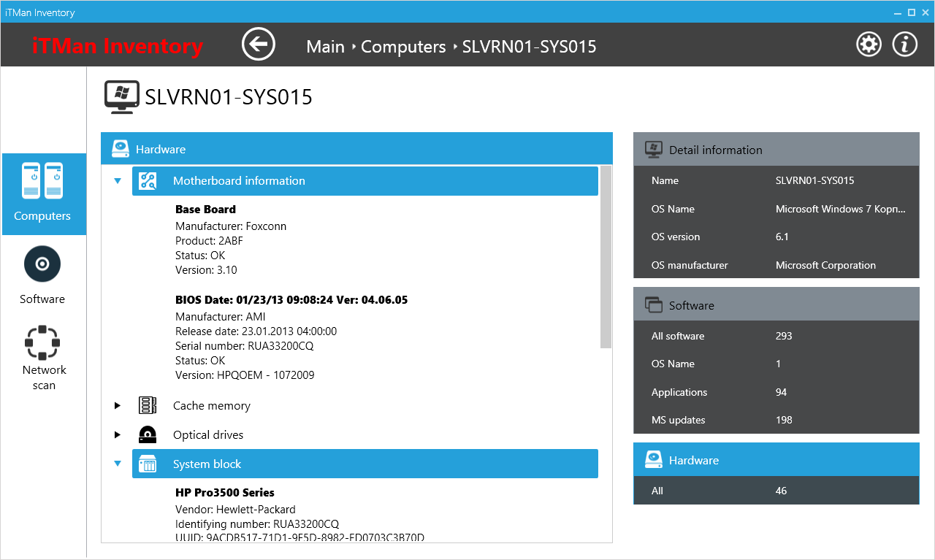935x560 pixels.
Task: Click the Manufacturer: Foxconn line
Action: [231, 226]
